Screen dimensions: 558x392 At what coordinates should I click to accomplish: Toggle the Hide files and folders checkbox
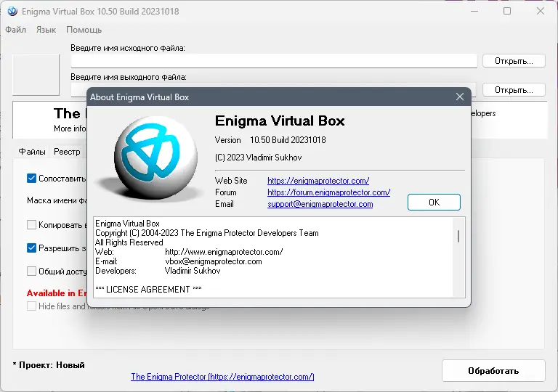[31, 306]
